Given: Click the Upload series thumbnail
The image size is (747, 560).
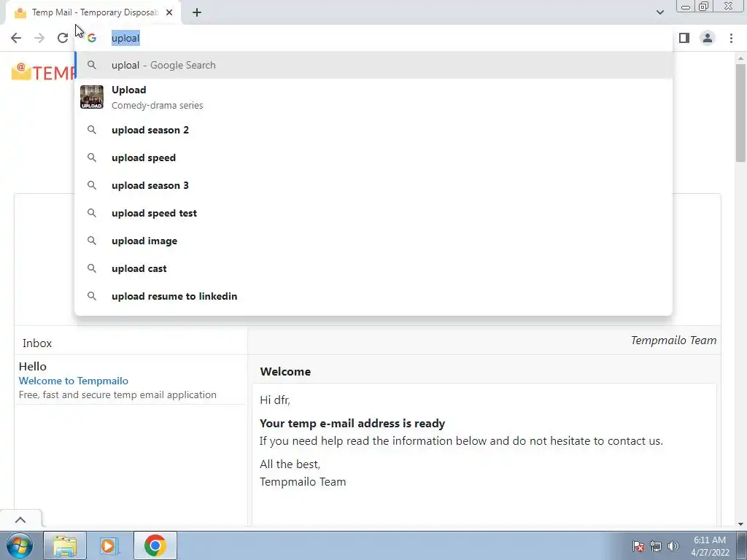Looking at the screenshot, I should [92, 97].
